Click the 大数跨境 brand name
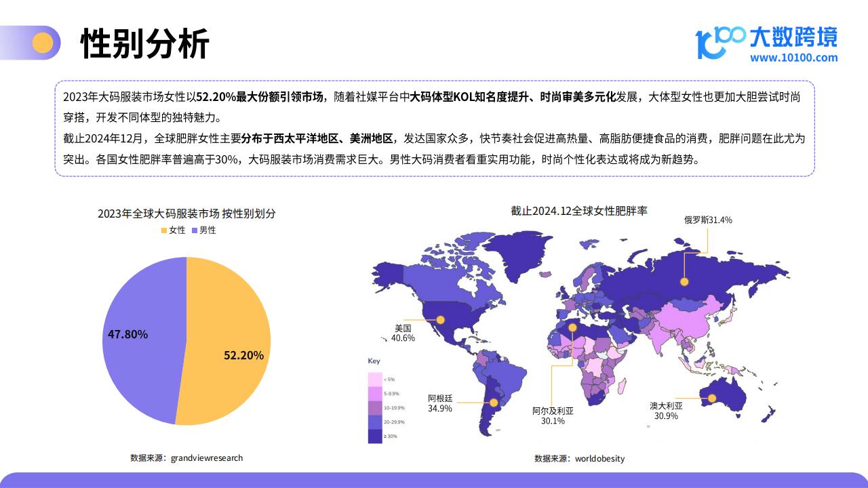The width and height of the screenshot is (868, 488). (793, 37)
